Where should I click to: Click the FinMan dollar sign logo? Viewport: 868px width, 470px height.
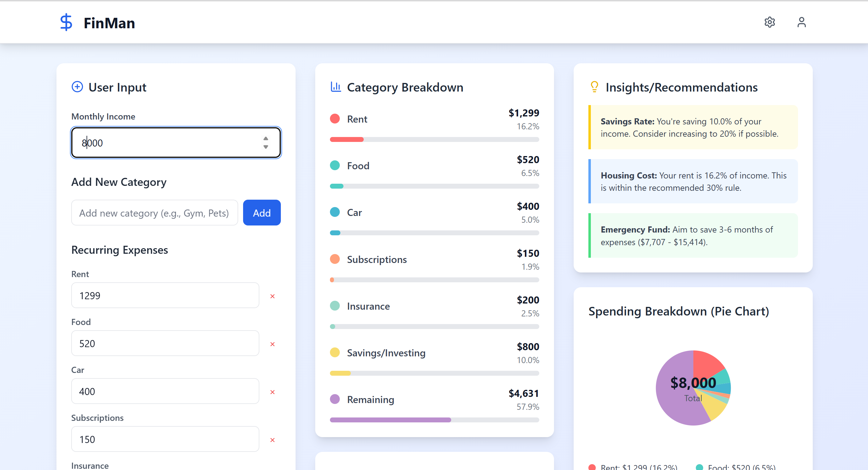(x=66, y=22)
